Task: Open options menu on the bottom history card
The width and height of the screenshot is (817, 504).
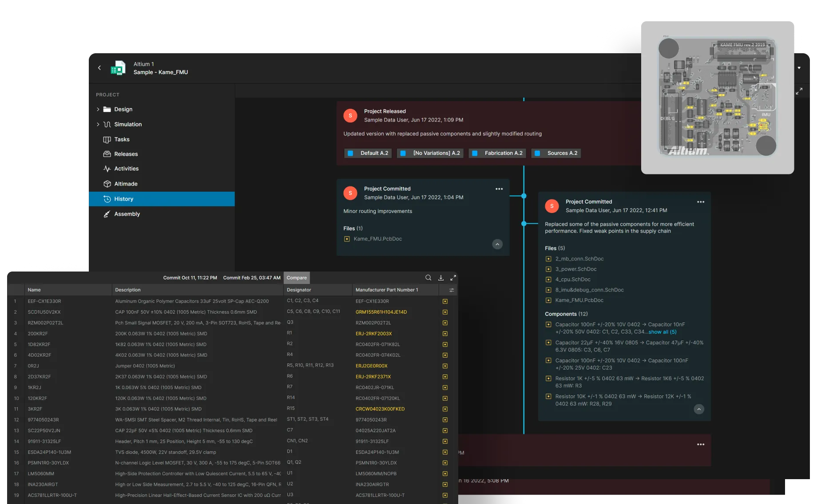Action: [701, 445]
